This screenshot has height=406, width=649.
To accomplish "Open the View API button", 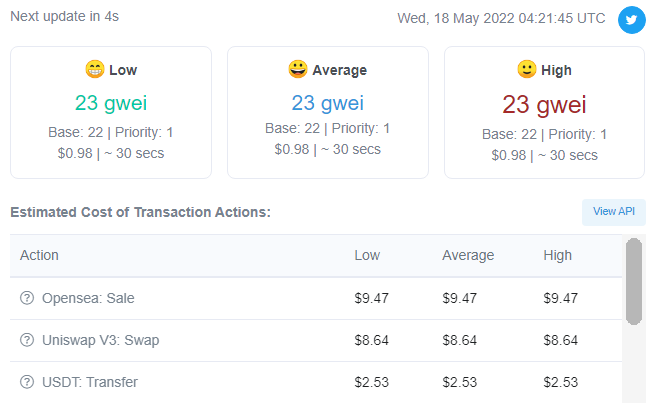I will coord(614,212).
